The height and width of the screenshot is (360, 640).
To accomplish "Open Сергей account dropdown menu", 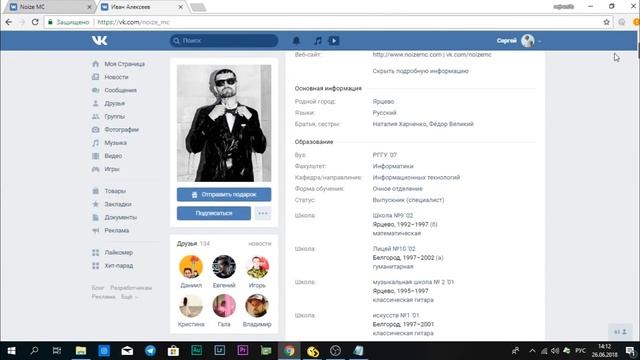I will 519,40.
